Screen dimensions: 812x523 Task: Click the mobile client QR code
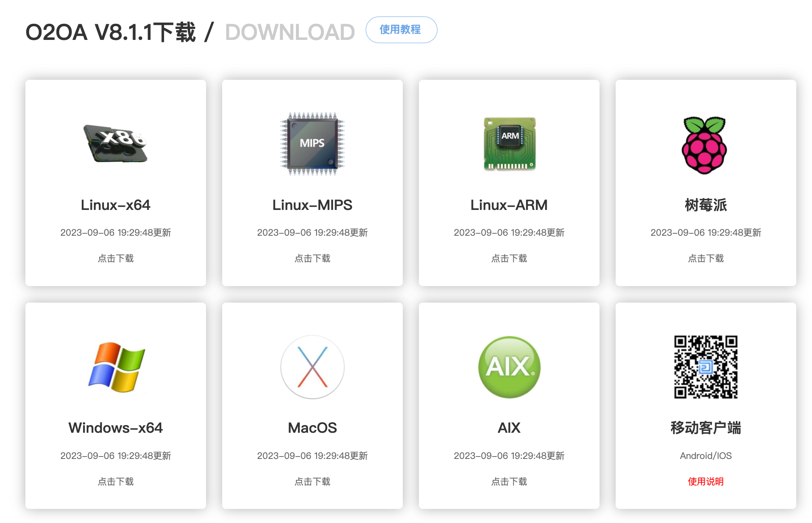click(x=706, y=367)
